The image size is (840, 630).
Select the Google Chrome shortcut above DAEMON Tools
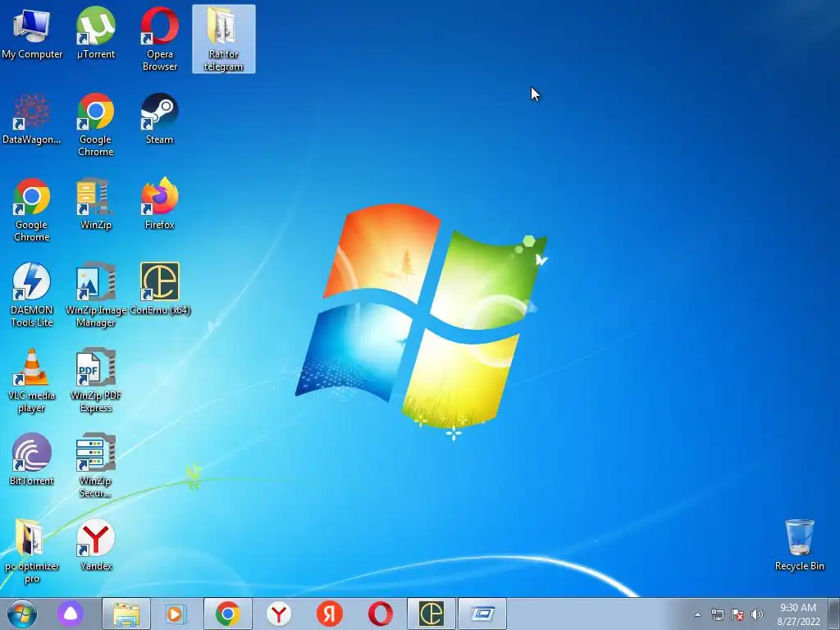32,211
